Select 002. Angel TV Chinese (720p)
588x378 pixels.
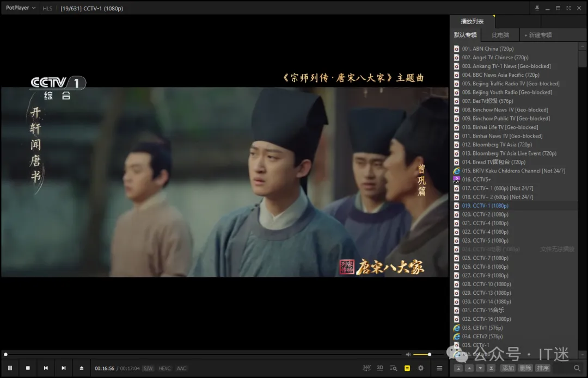(x=514, y=57)
